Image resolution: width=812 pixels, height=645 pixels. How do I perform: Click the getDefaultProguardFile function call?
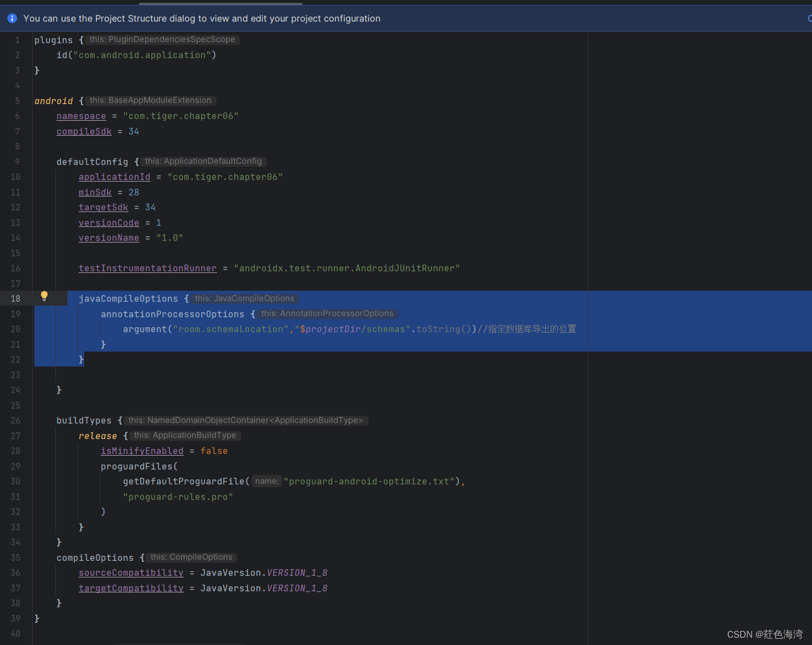[x=183, y=481]
